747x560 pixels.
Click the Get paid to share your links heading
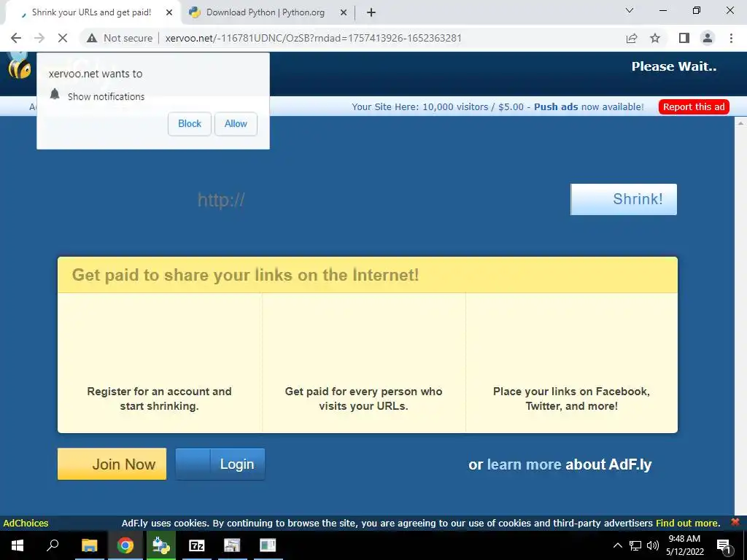pos(245,275)
